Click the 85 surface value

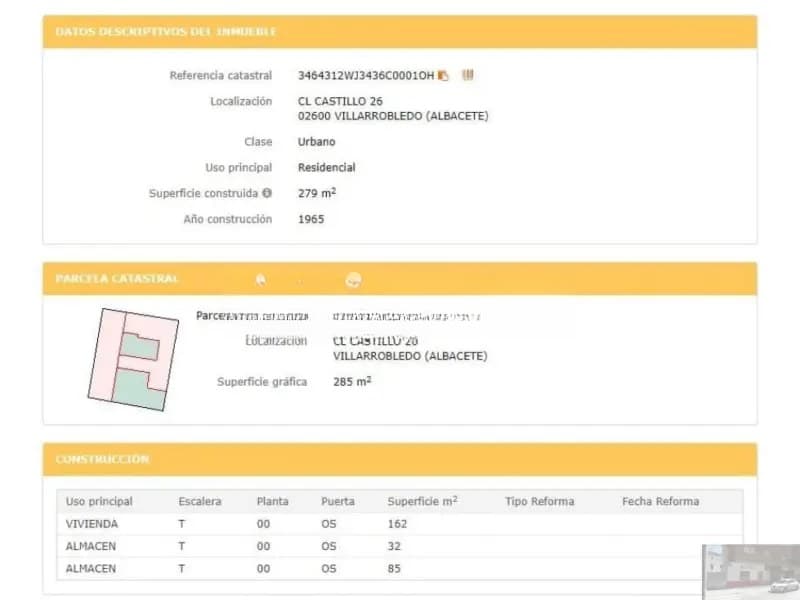tap(394, 568)
